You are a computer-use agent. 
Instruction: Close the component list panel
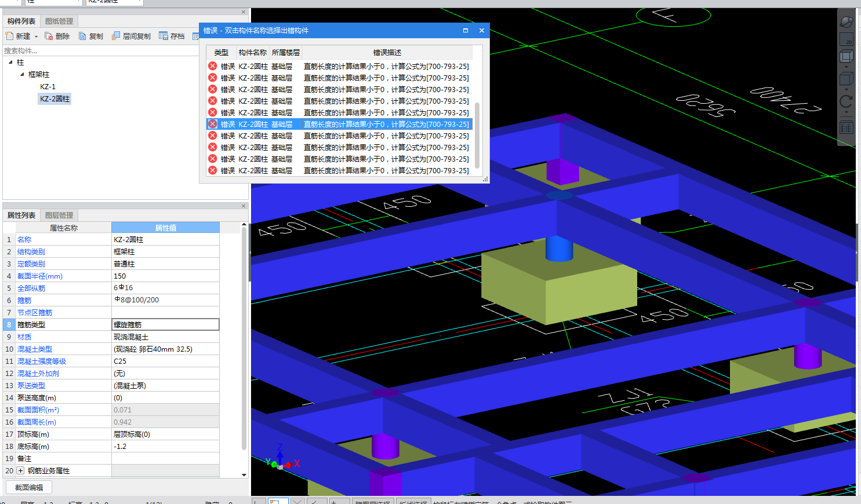[x=244, y=12]
